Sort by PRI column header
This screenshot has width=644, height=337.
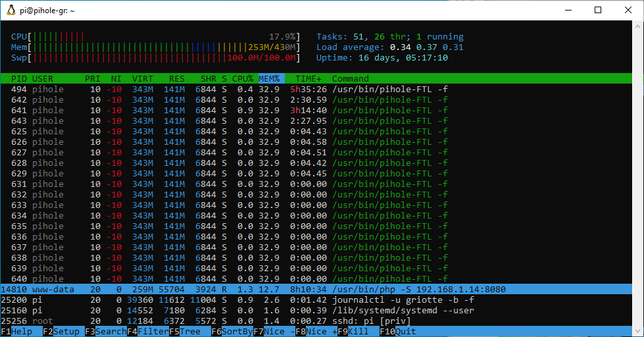(x=93, y=78)
